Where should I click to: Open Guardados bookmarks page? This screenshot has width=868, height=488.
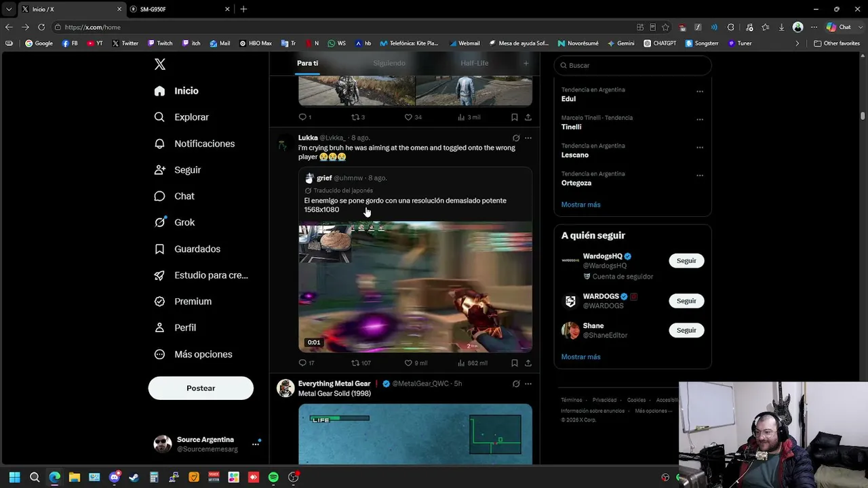pyautogui.click(x=187, y=249)
